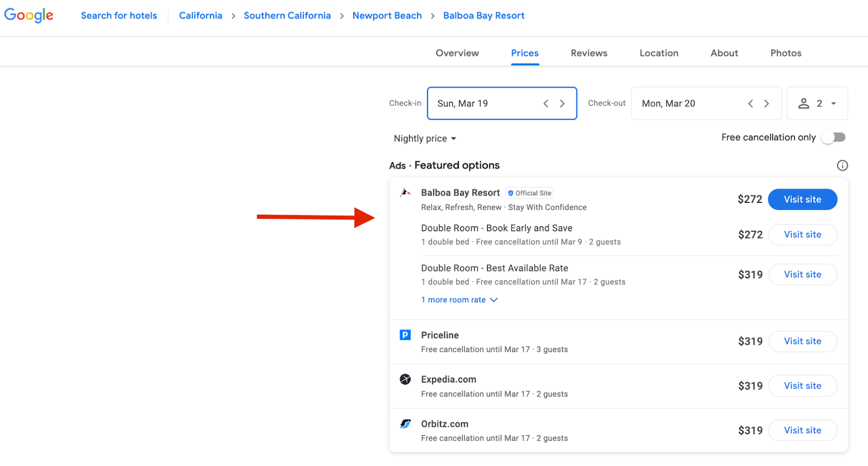Expand 1 more room rate
This screenshot has height=466, width=868.
click(x=459, y=300)
